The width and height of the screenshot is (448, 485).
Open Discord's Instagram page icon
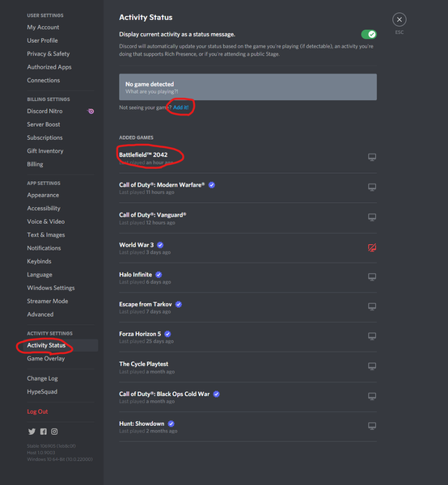[x=54, y=432]
